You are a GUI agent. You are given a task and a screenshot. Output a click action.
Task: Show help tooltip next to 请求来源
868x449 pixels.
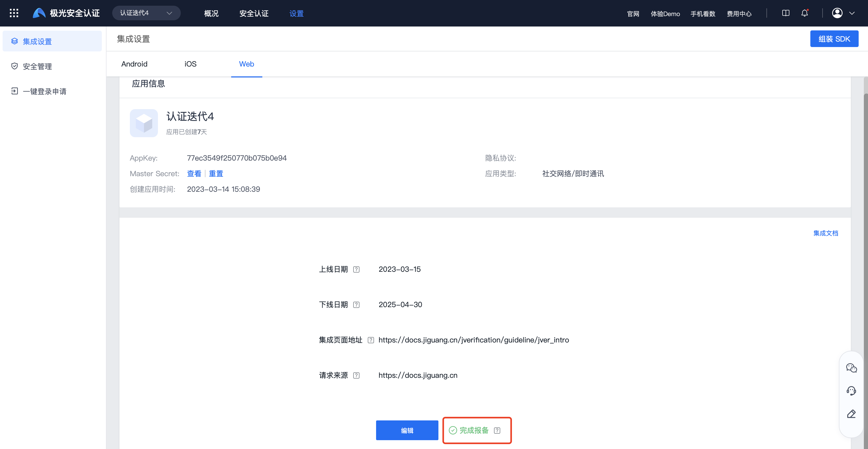tap(356, 375)
